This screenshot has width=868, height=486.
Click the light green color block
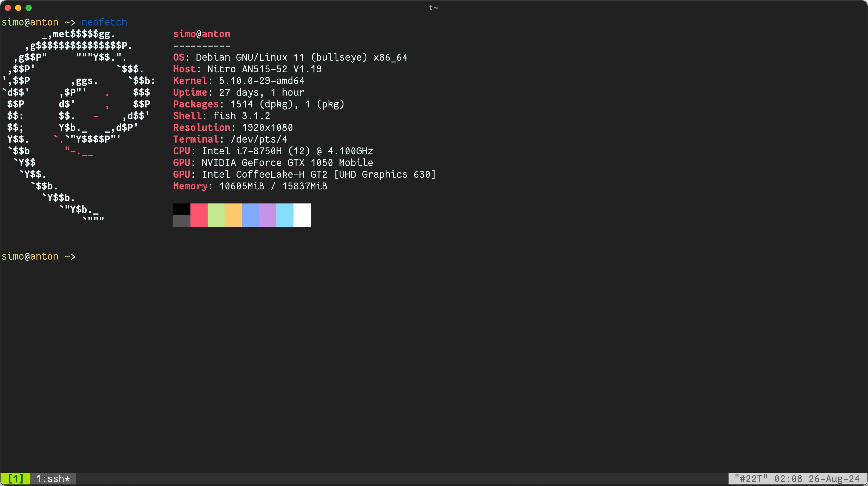(216, 215)
